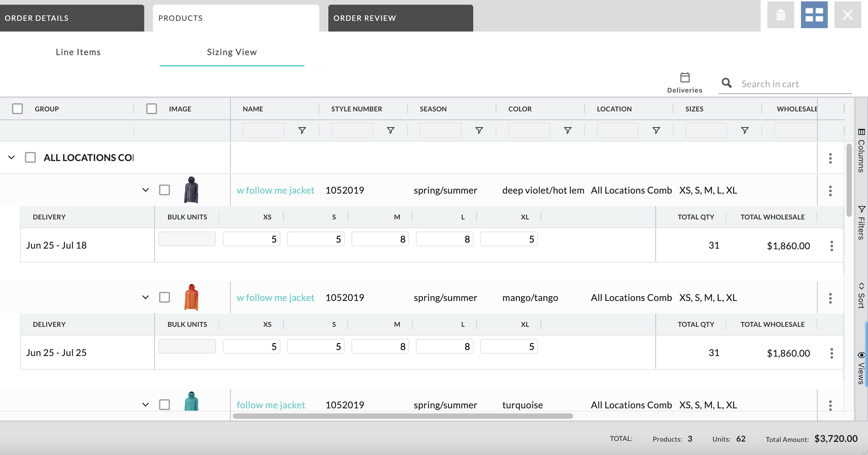Open kebab menu for Jun 25 - Jul 25 delivery

[x=831, y=353]
